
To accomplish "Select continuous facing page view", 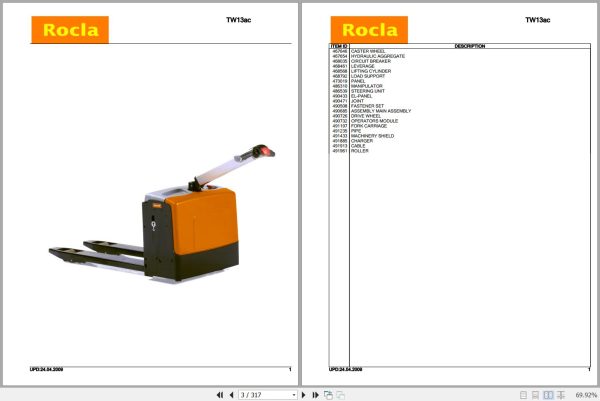I will [x=561, y=395].
